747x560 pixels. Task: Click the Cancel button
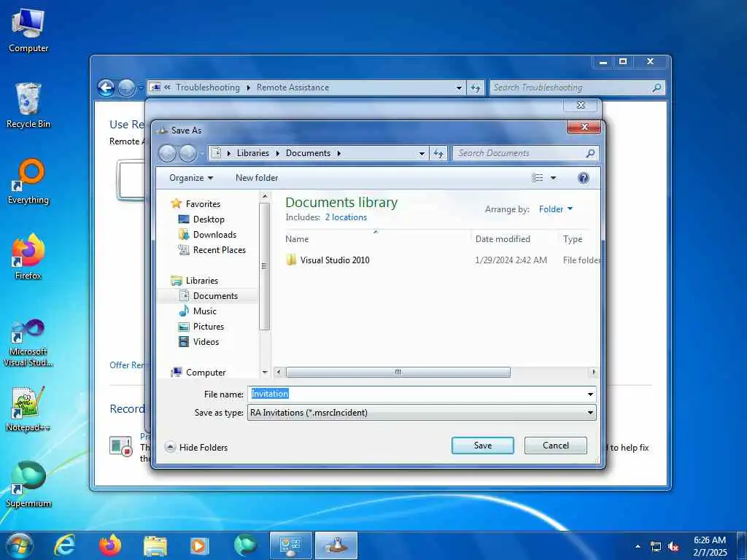(555, 446)
